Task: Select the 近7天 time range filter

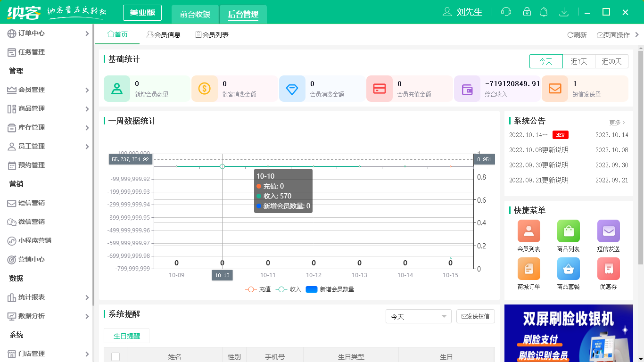Action: click(x=579, y=61)
